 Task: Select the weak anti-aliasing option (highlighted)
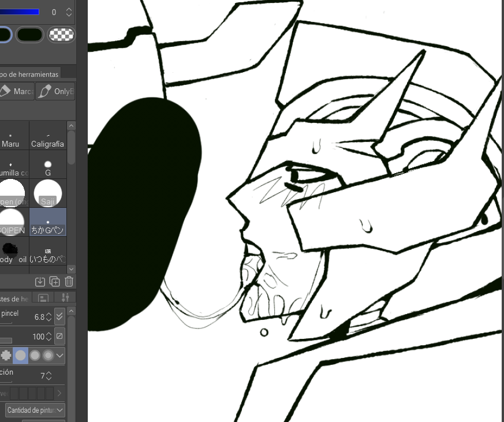[x=20, y=356]
